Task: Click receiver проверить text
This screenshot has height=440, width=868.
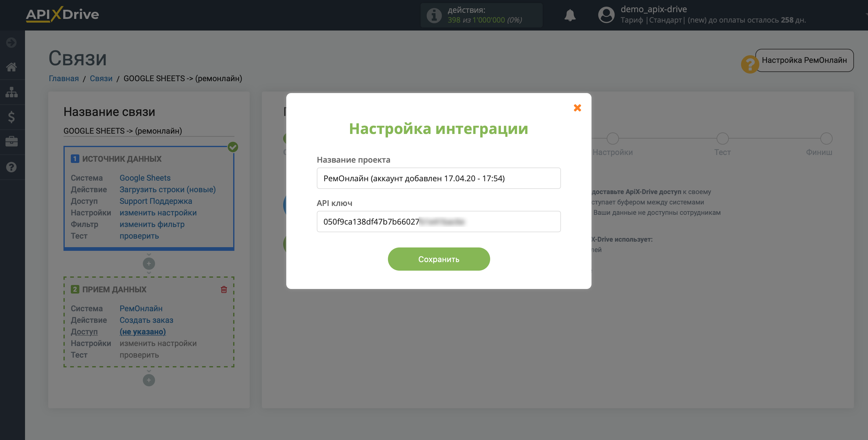Action: click(x=139, y=355)
